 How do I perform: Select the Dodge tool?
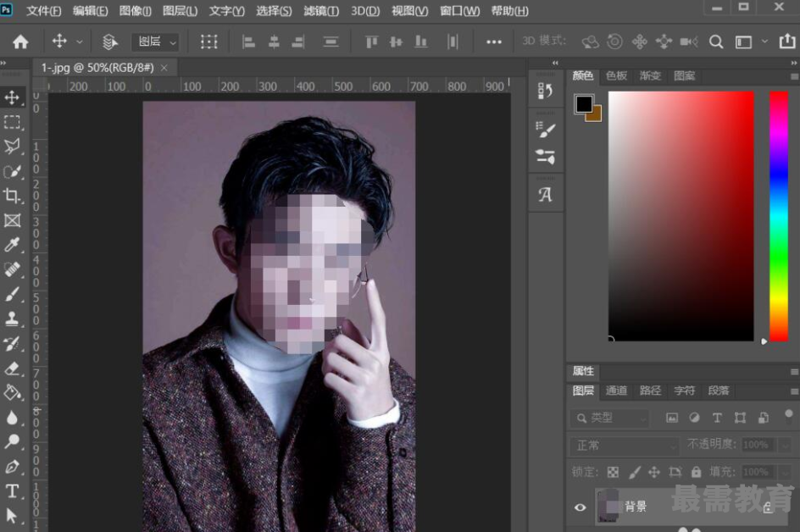(12, 441)
